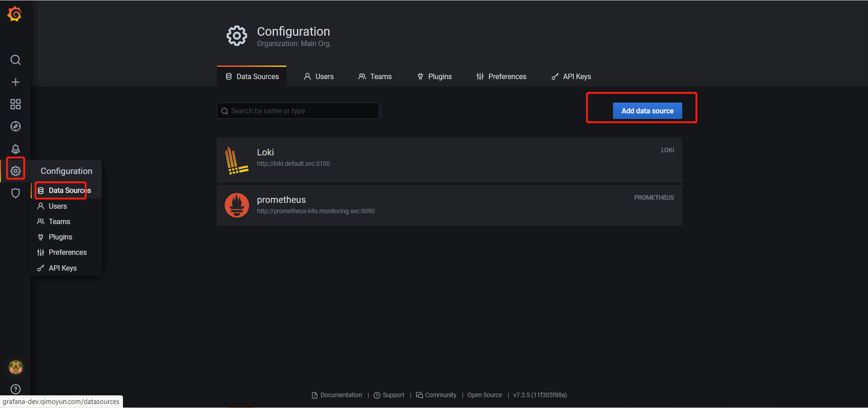Click the magnifier icon in search box
The height and width of the screenshot is (408, 868).
click(x=225, y=111)
